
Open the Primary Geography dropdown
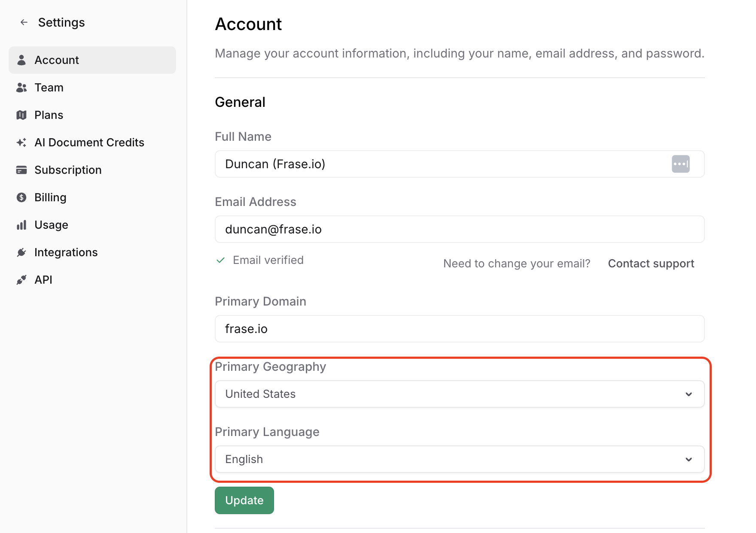click(459, 394)
